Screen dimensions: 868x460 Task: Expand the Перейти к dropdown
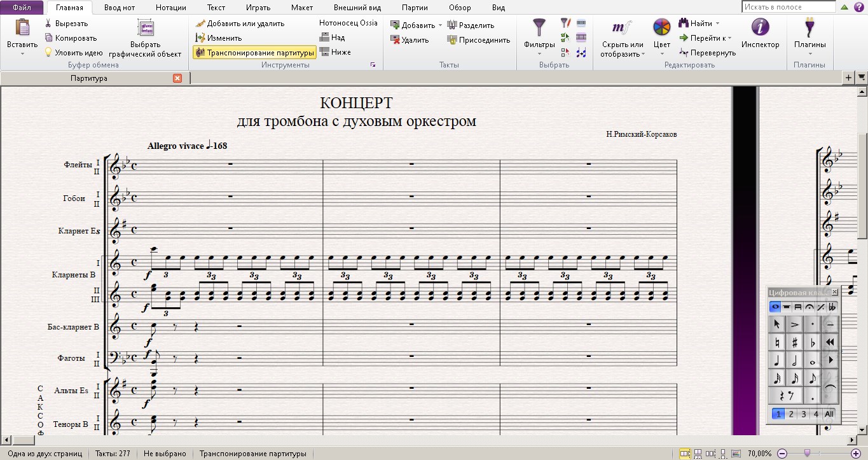click(729, 38)
